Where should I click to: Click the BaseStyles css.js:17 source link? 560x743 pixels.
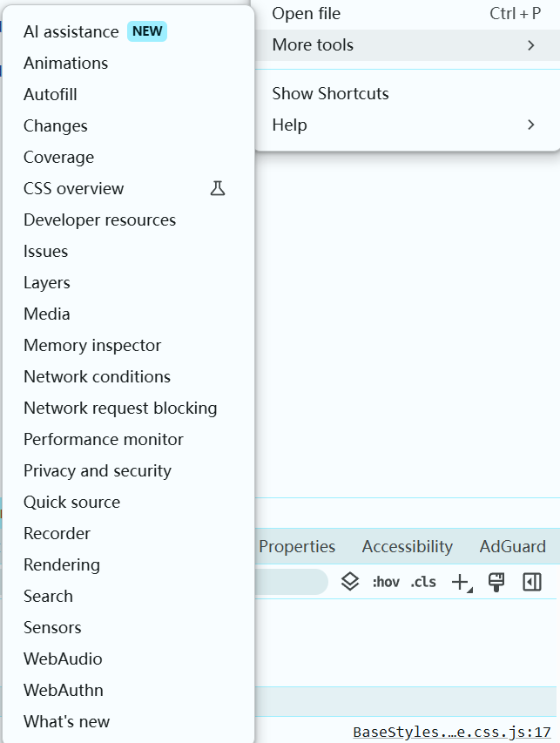(451, 733)
